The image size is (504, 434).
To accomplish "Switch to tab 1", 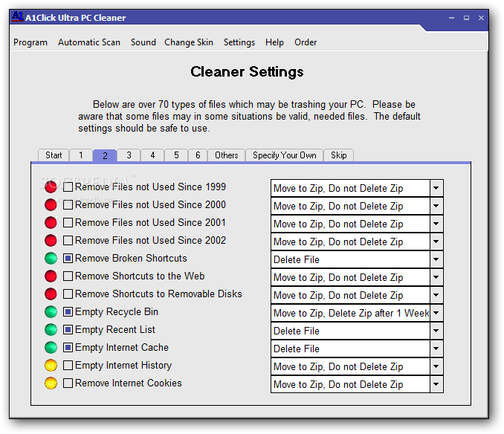I will click(81, 155).
